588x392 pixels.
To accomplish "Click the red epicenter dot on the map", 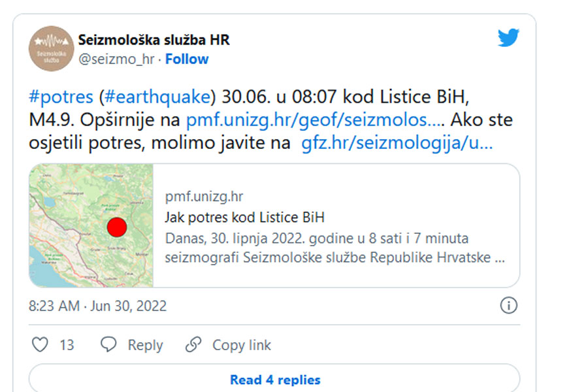I will coord(117,227).
